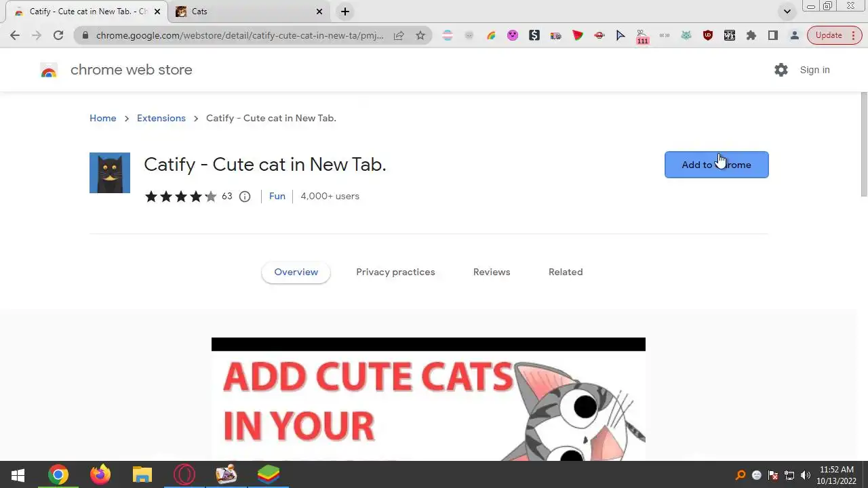868x488 pixels.
Task: Open BlueStacks from the taskbar
Action: click(x=269, y=474)
